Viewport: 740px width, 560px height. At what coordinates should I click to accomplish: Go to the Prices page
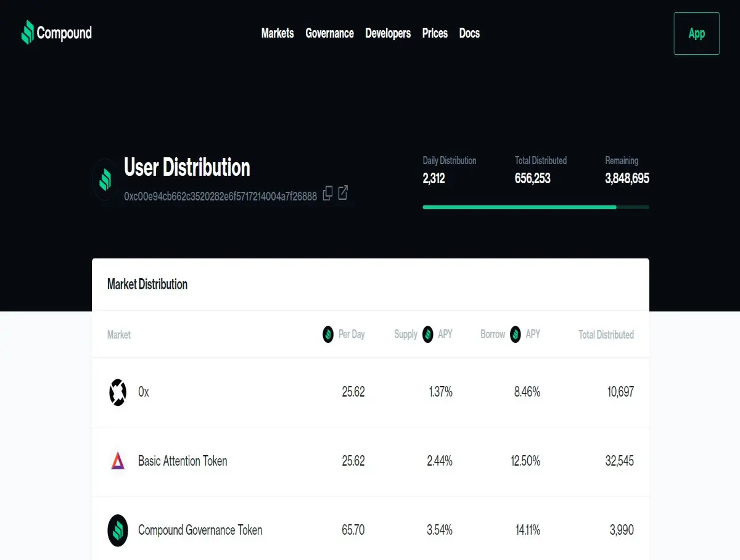click(435, 33)
